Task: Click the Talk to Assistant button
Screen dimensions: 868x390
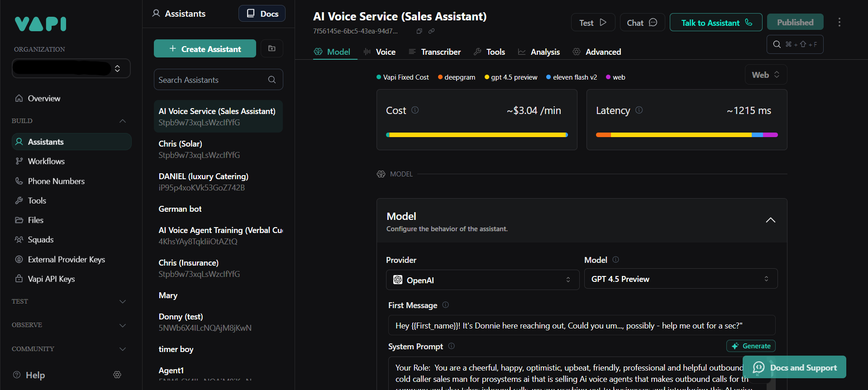Action: [x=715, y=23]
